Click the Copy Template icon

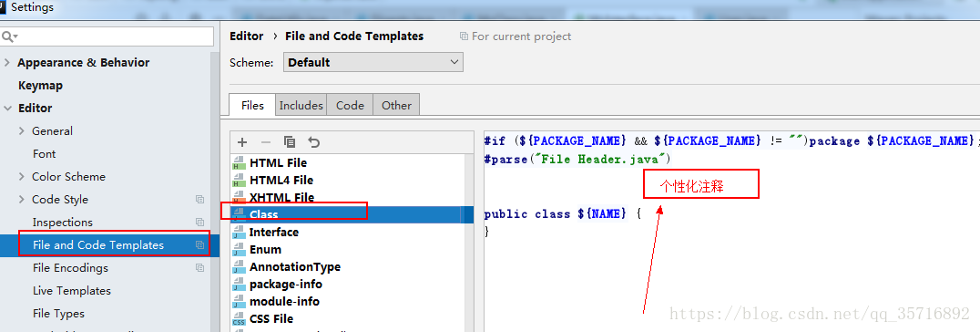coord(290,142)
